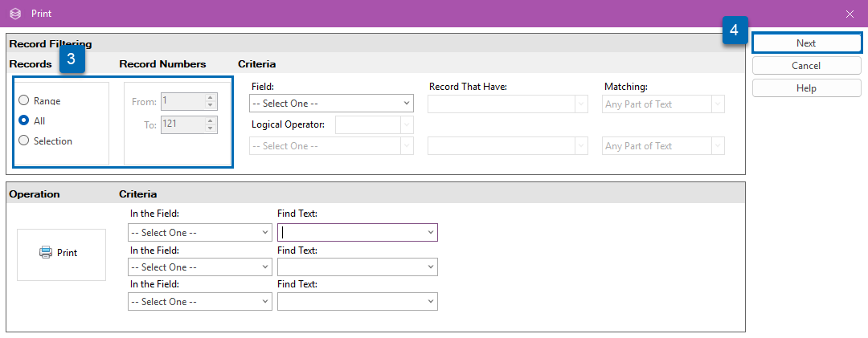868x338 pixels.
Task: Click the second Find Text combo box
Action: point(357,267)
